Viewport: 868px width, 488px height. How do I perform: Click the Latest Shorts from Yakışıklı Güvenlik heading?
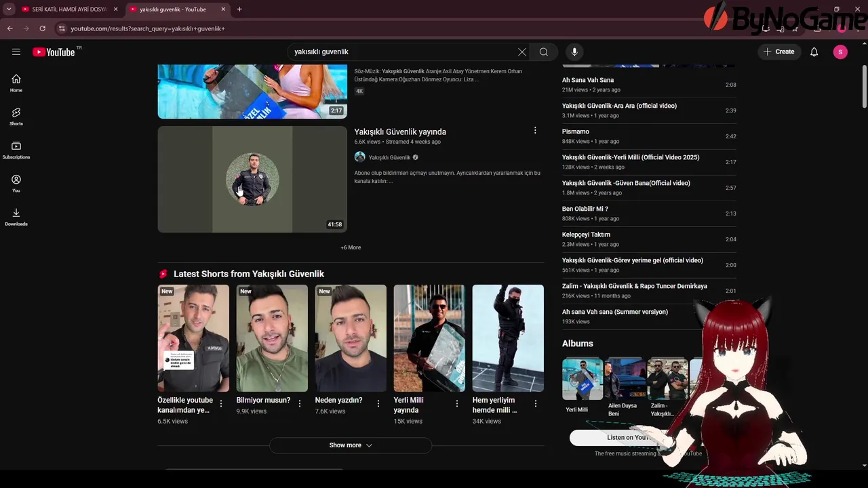pos(249,274)
